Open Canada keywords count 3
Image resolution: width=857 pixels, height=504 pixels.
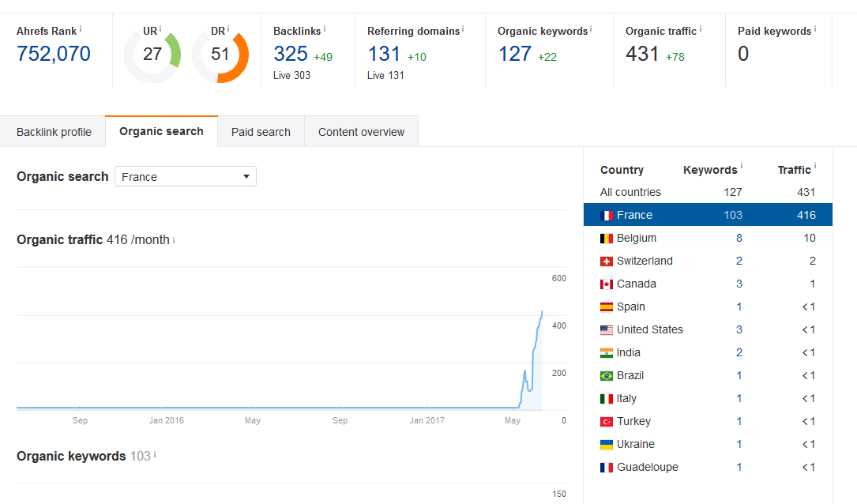tap(739, 284)
